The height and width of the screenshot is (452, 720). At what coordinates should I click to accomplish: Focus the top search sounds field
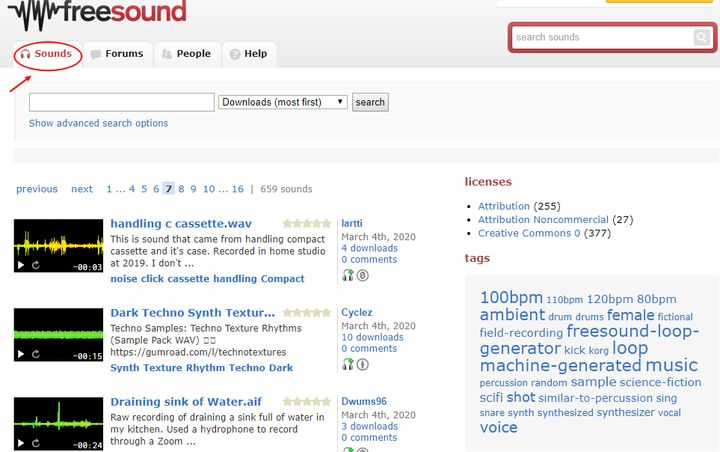(602, 38)
